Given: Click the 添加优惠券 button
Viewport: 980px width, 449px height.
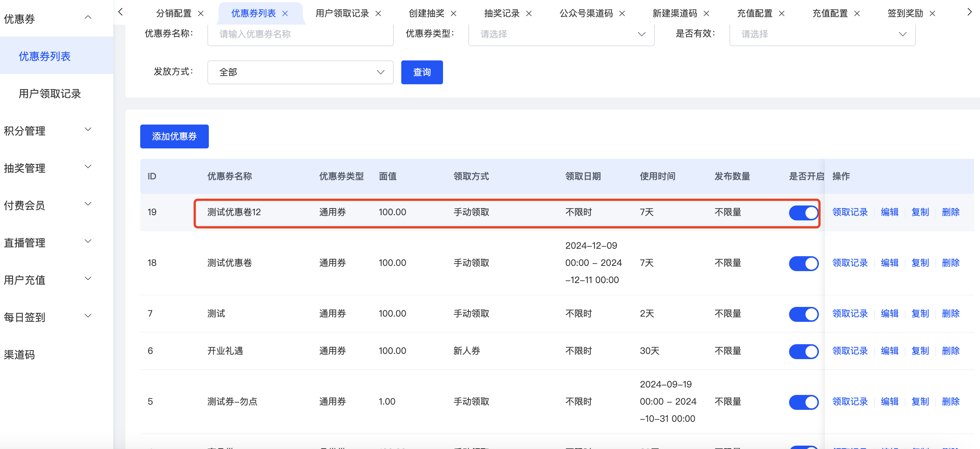Looking at the screenshot, I should point(174,136).
